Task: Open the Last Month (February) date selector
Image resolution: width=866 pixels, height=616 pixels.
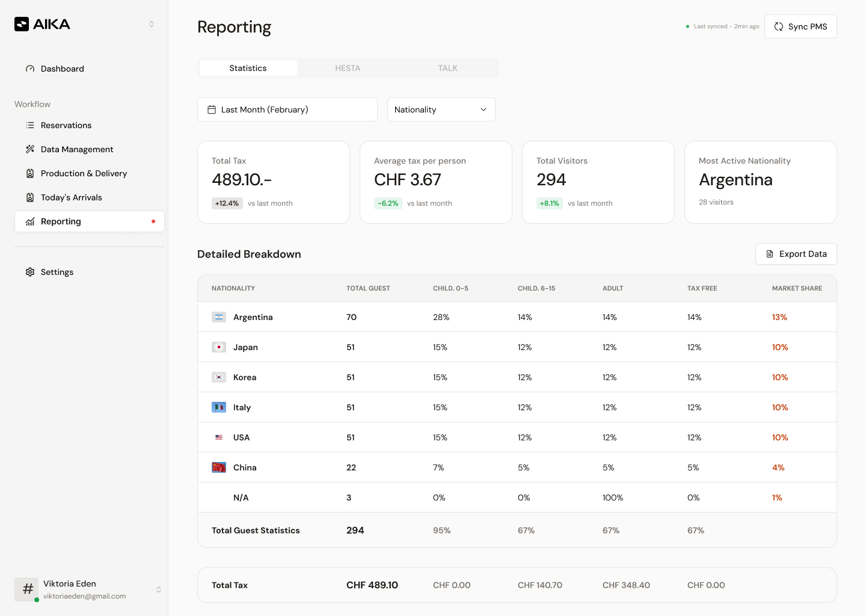Action: pos(287,109)
